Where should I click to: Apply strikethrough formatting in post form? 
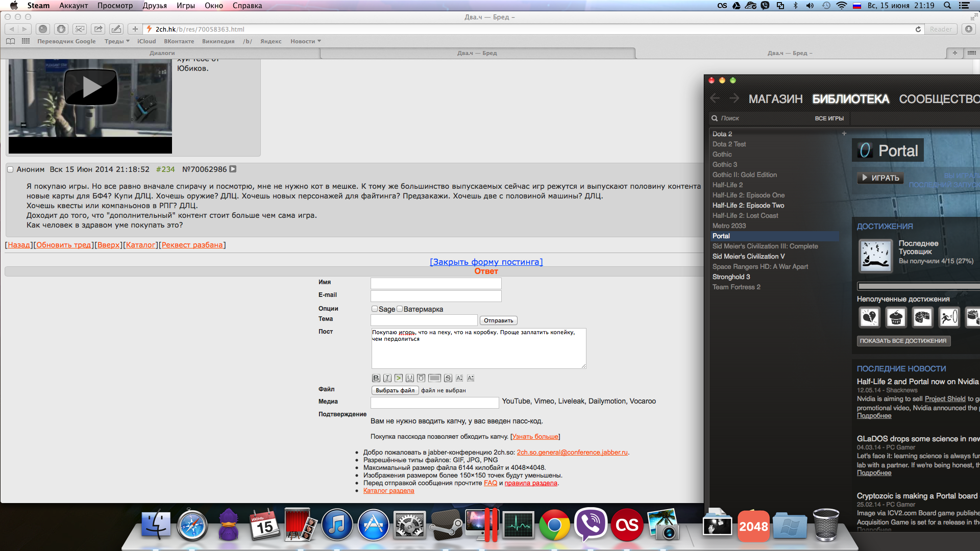tap(448, 378)
